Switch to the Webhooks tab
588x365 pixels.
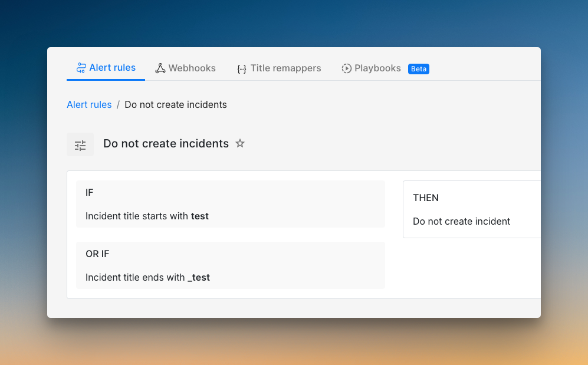(x=185, y=68)
